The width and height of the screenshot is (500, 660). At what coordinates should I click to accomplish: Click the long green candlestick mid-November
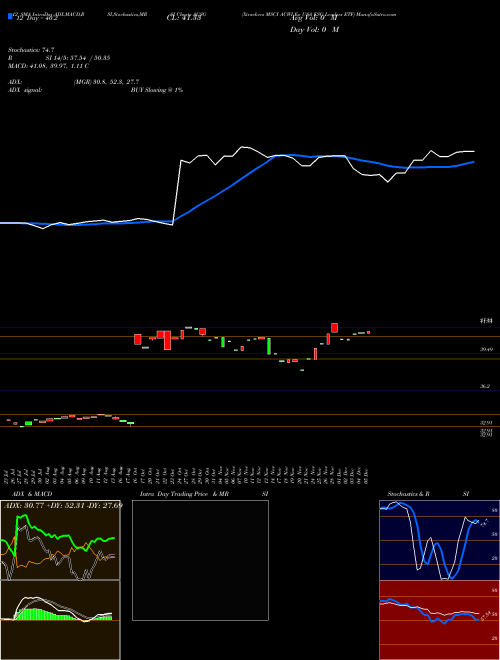pos(268,346)
